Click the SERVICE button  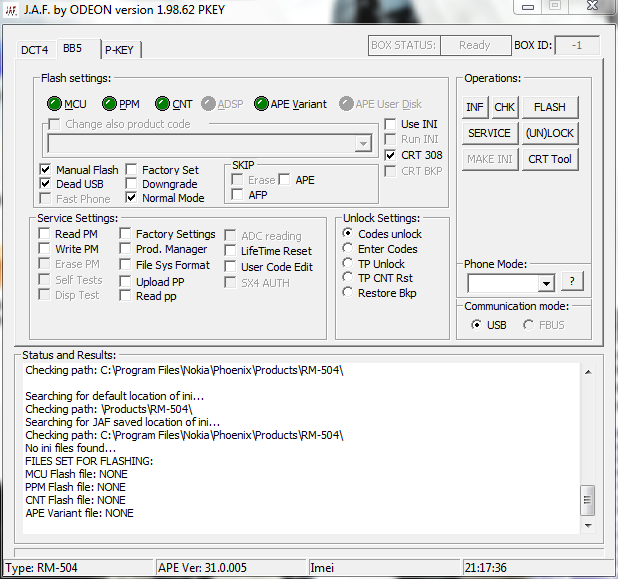point(490,133)
